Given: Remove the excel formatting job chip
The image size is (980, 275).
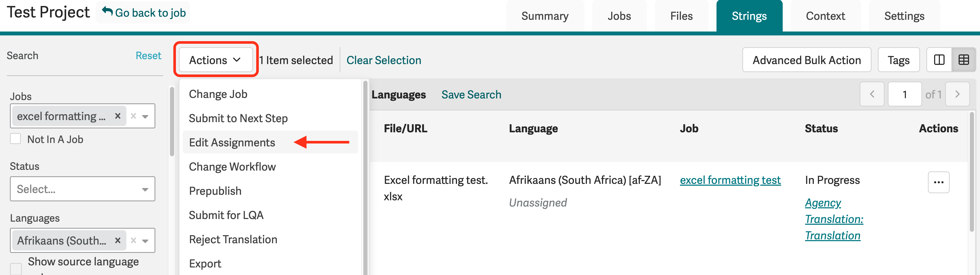Looking at the screenshot, I should [x=118, y=116].
